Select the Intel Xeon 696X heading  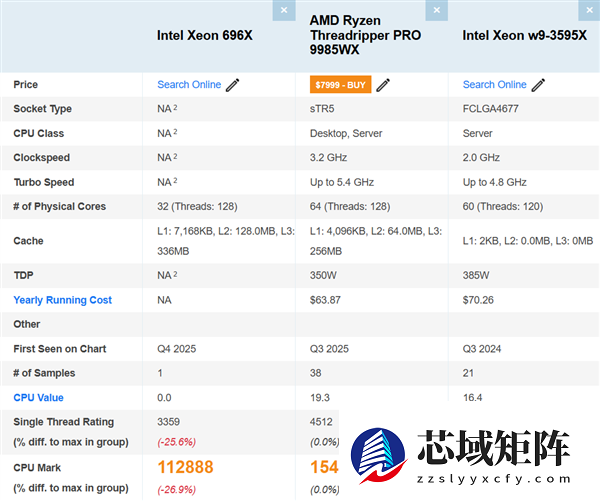(x=205, y=35)
